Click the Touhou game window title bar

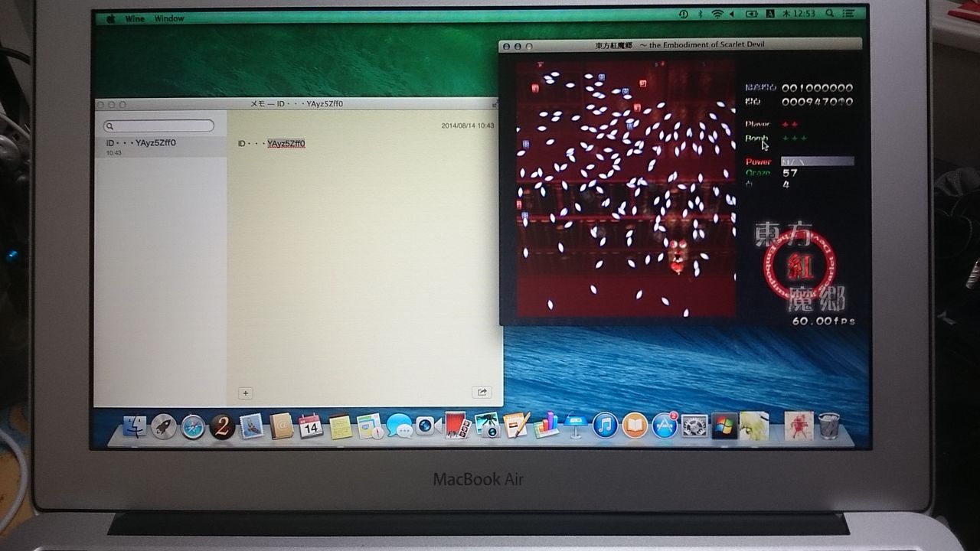click(x=681, y=45)
